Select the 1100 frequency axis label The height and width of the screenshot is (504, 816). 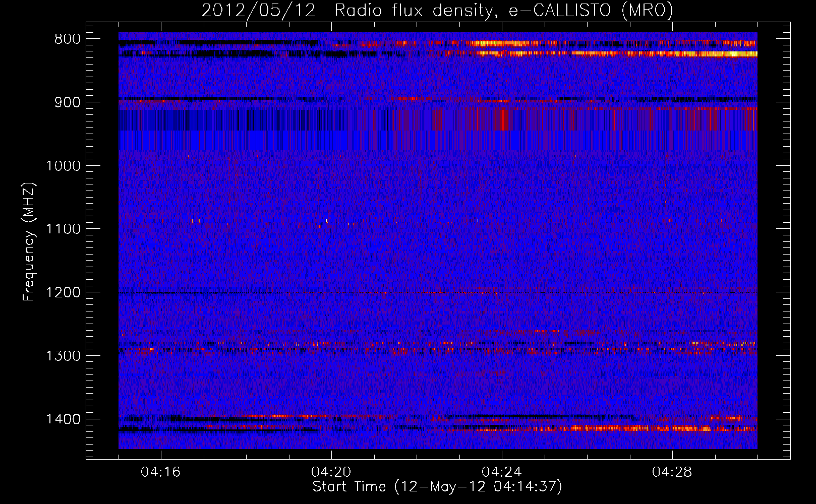point(63,229)
